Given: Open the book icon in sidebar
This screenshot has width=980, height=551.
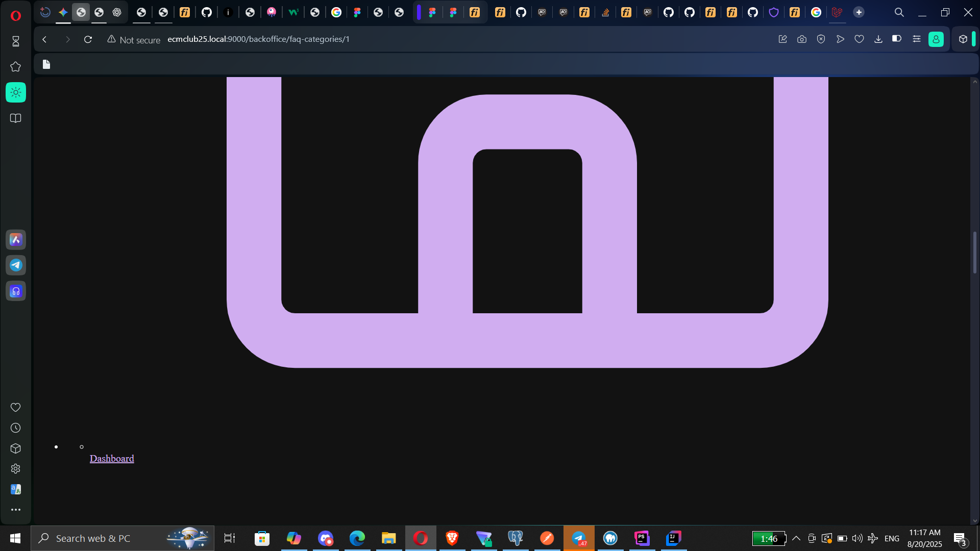Looking at the screenshot, I should coord(15,118).
